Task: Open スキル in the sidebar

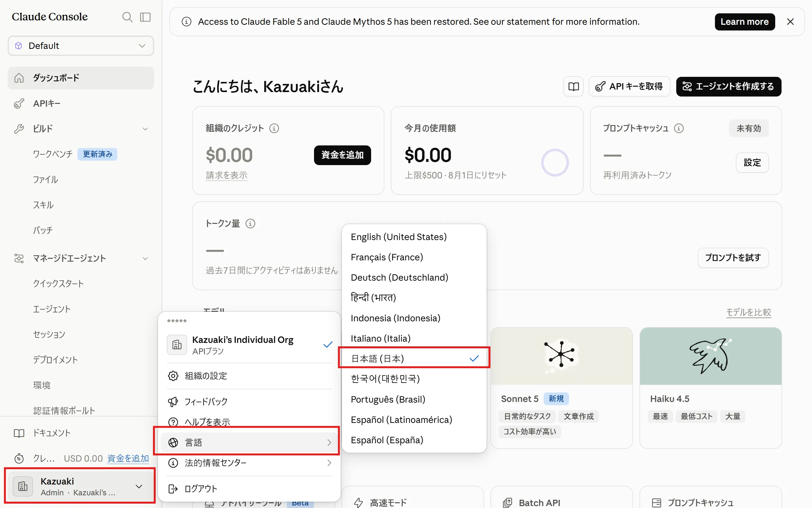Action: 43,205
